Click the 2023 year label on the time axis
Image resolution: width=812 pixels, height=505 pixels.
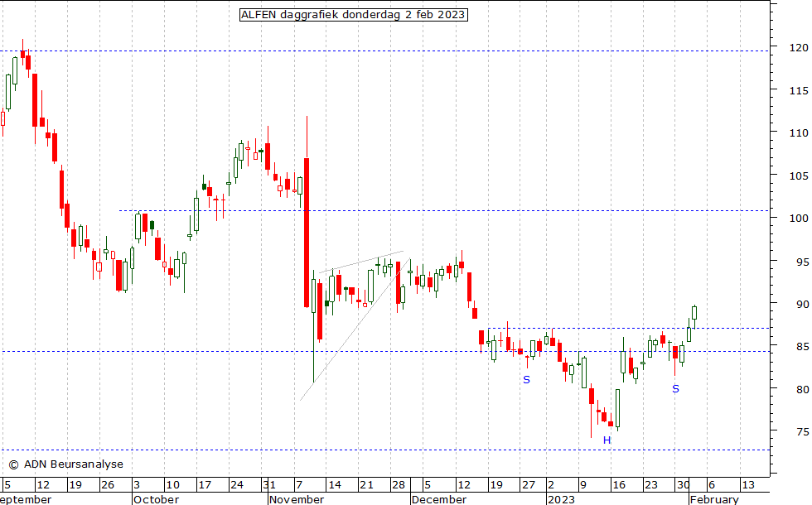562,499
